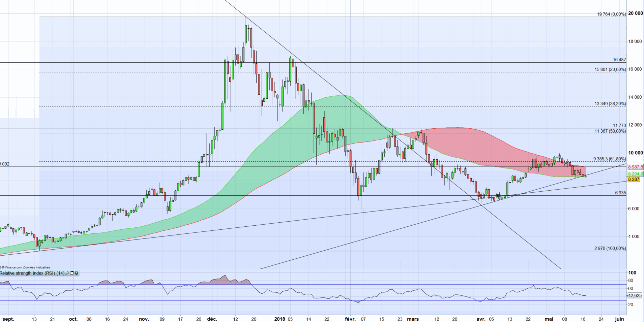Select the 2 970 (100,00%) Fibonacci label
The height and width of the screenshot is (322, 644).
[610, 248]
